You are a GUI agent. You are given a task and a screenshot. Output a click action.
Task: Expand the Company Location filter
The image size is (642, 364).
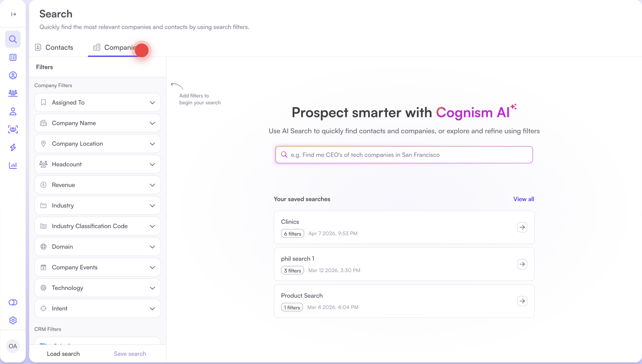pos(98,144)
